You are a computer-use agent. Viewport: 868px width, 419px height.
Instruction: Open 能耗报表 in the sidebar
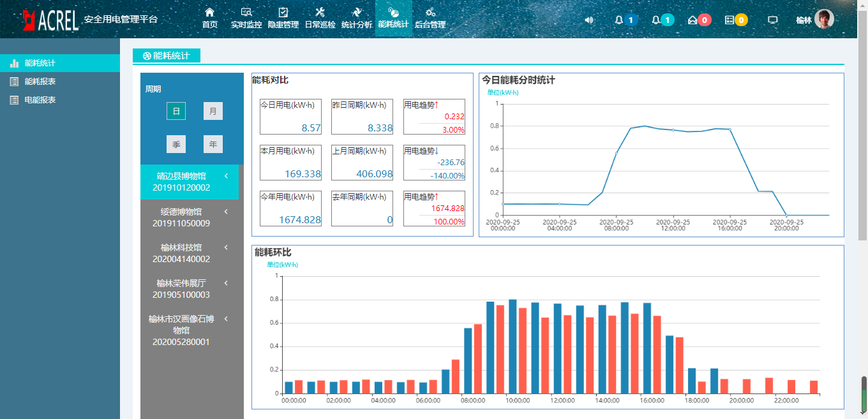(x=40, y=82)
